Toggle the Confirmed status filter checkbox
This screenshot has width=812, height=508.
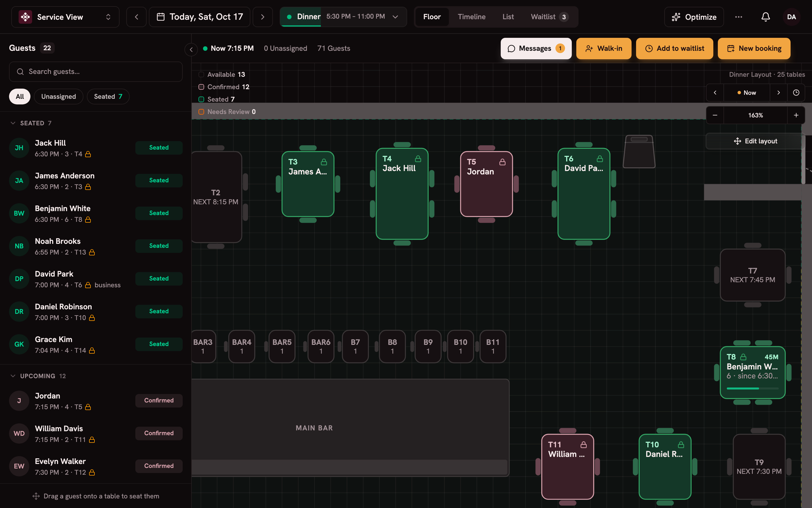click(x=201, y=87)
